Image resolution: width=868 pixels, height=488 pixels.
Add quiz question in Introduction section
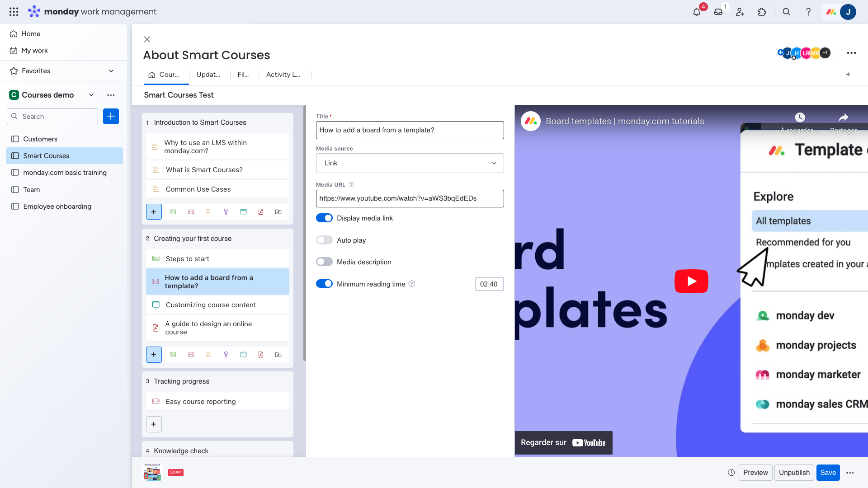[x=226, y=212]
